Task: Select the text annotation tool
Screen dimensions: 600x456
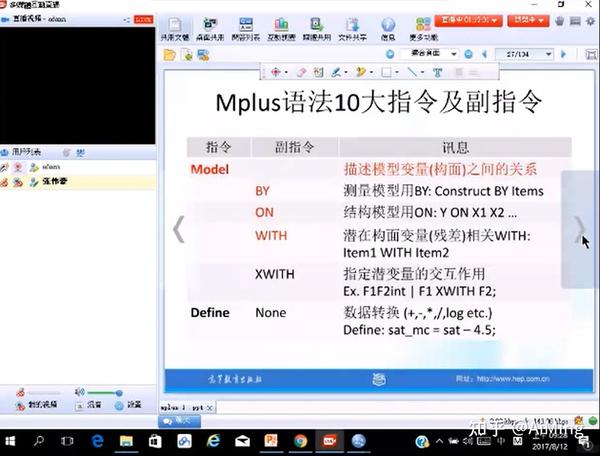Action: tap(437, 72)
